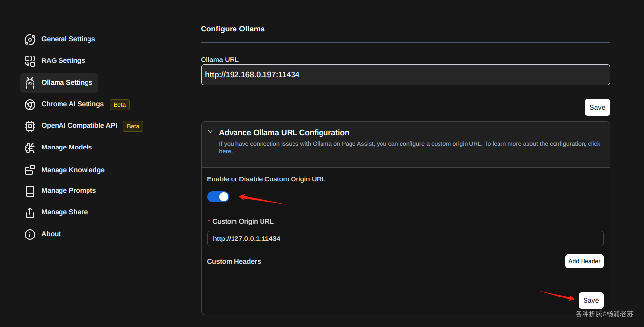
Task: Open OpenAI Compatible API page
Action: click(79, 126)
